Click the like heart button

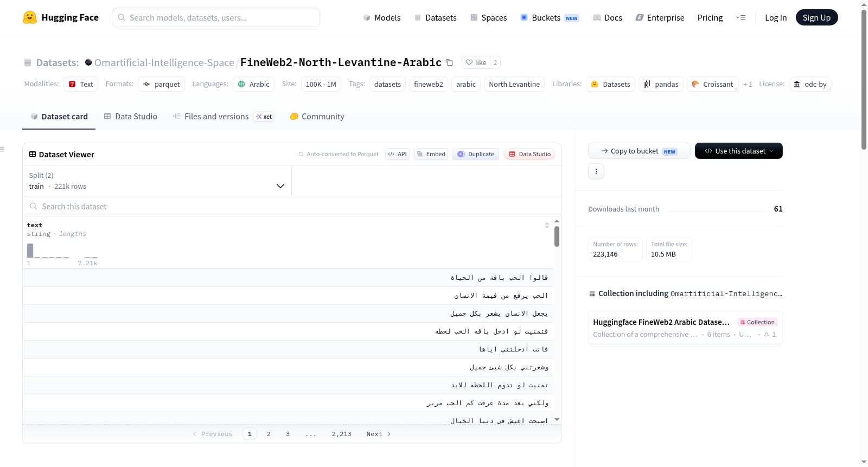point(476,62)
